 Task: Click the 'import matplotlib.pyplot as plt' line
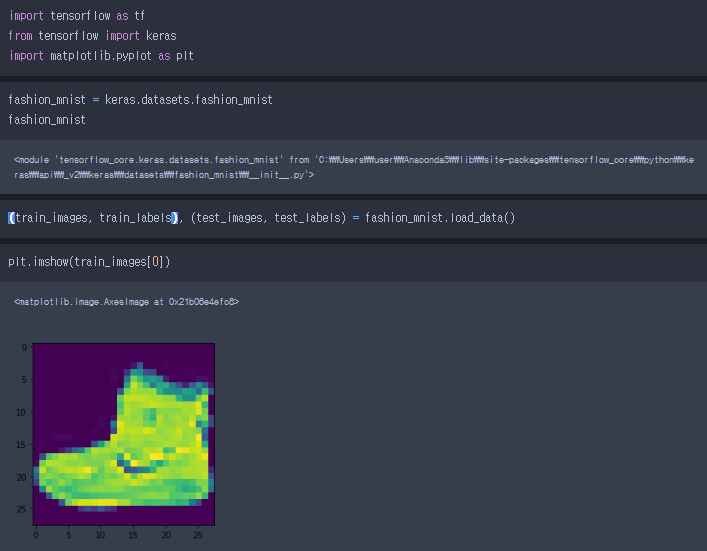pyautogui.click(x=101, y=55)
